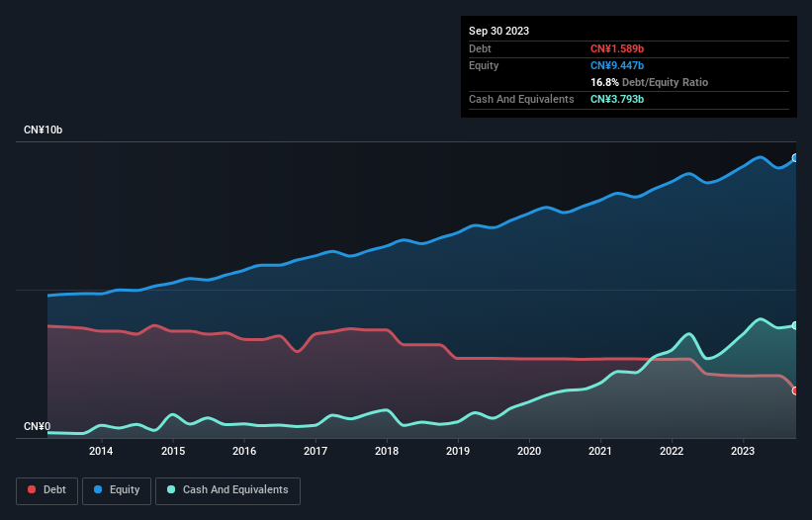Click the Debt row label in tooltip
Screen dimensions: 812x520
coord(480,48)
